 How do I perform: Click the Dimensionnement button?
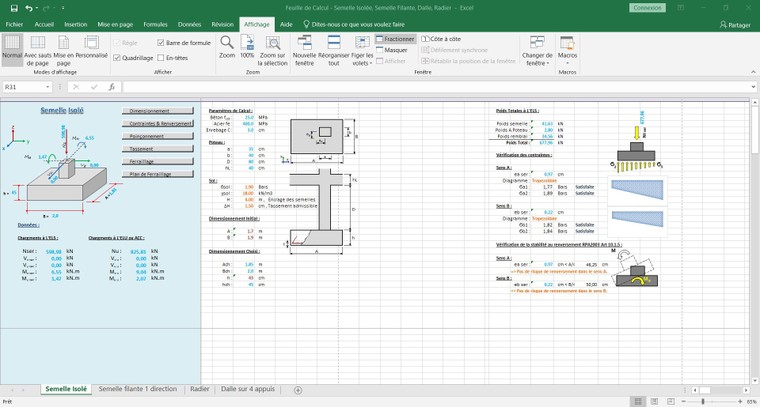158,111
